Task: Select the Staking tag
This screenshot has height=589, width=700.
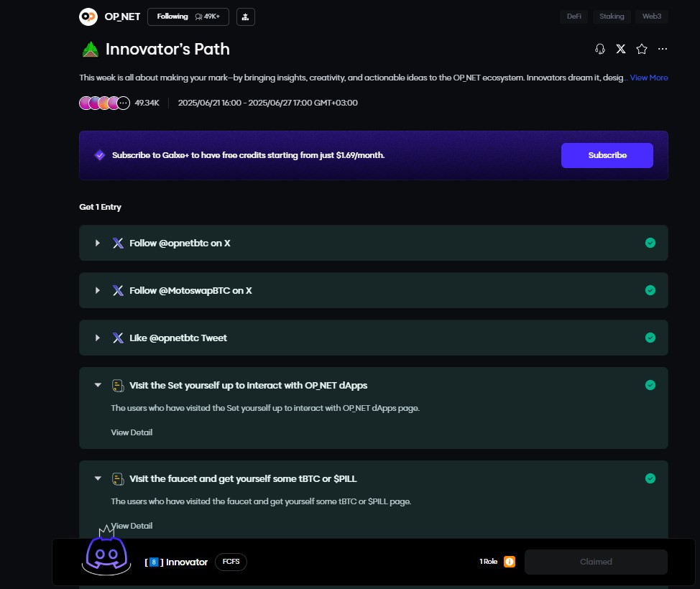Action: click(x=612, y=17)
